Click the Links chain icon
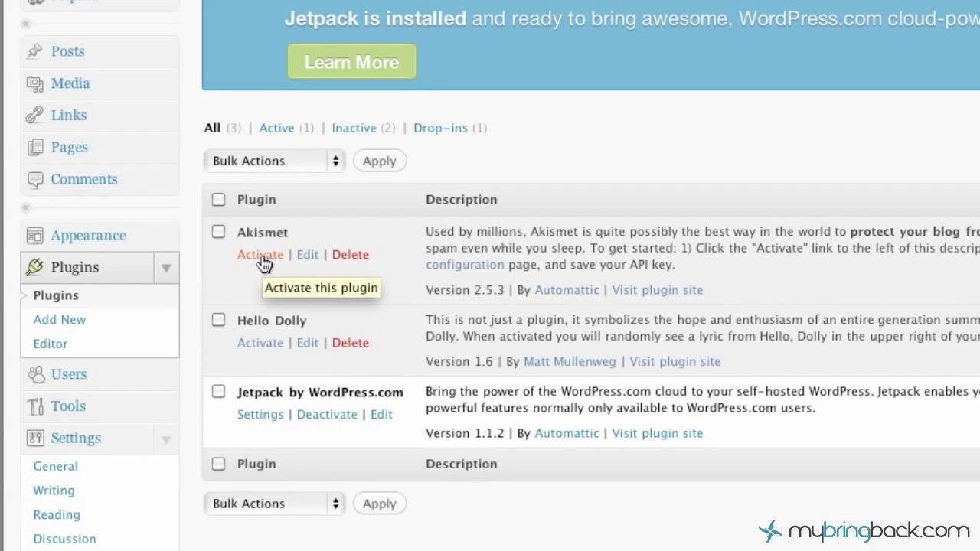 (34, 116)
